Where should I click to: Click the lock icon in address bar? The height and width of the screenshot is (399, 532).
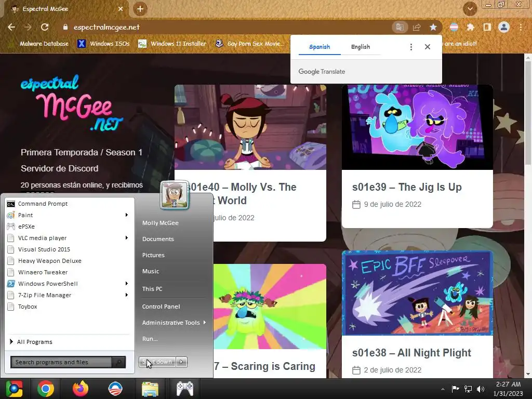[x=65, y=27]
